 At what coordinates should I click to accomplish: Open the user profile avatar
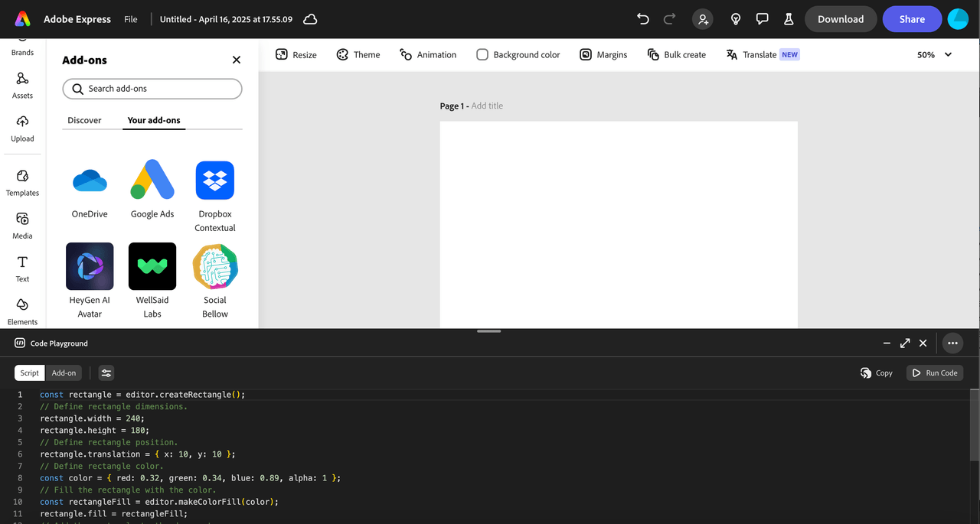tap(958, 19)
